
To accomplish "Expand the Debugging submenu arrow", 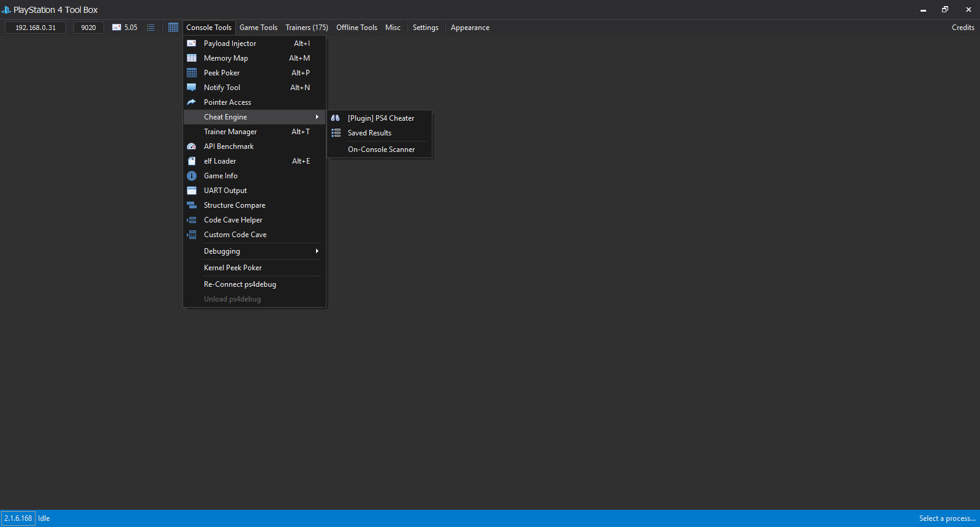I will pyautogui.click(x=317, y=251).
